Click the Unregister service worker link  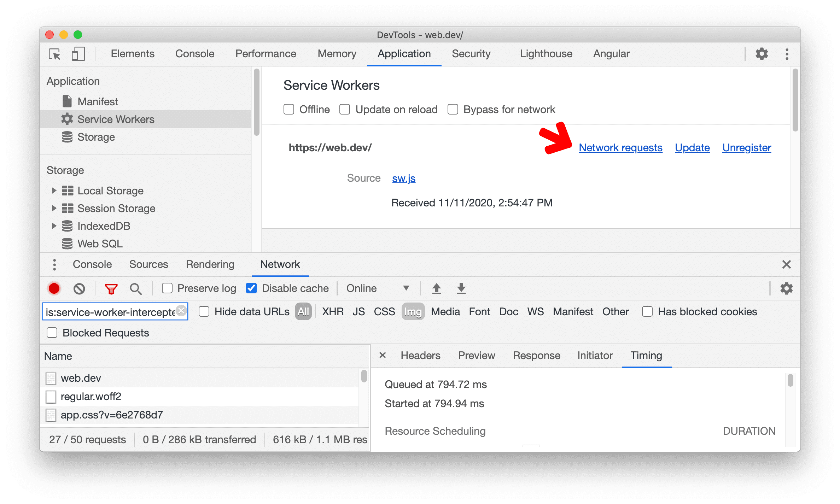(748, 148)
